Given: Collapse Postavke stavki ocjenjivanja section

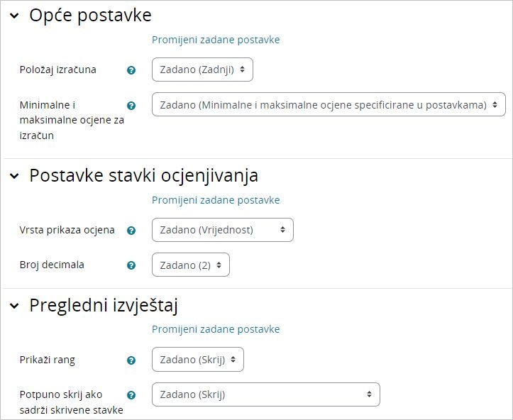Looking at the screenshot, I should tap(14, 176).
